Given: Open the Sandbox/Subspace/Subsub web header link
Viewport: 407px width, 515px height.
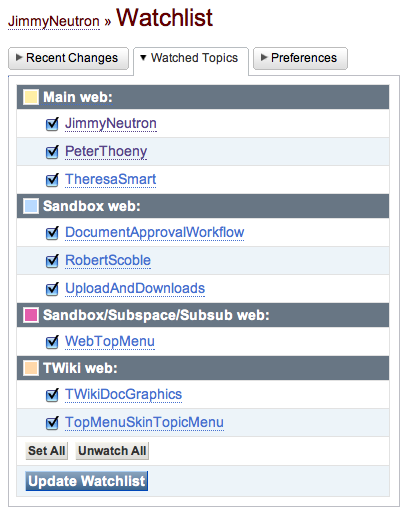Looking at the screenshot, I should pos(156,315).
